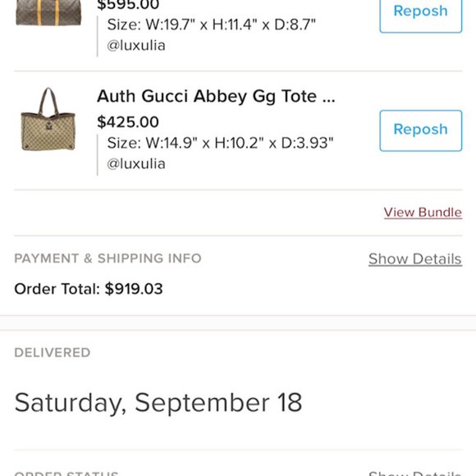Tap the Saturday, September 18 delivery date
The height and width of the screenshot is (476, 476).
pyautogui.click(x=158, y=403)
